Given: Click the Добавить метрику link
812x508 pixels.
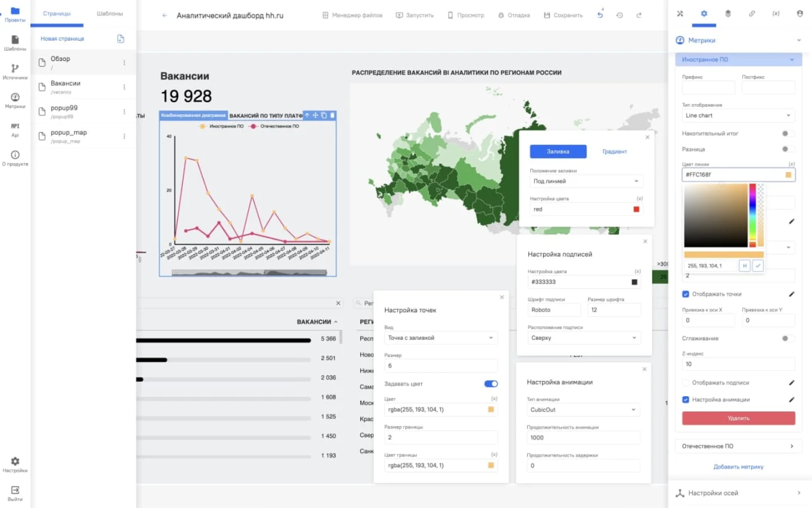Looking at the screenshot, I should 738,467.
